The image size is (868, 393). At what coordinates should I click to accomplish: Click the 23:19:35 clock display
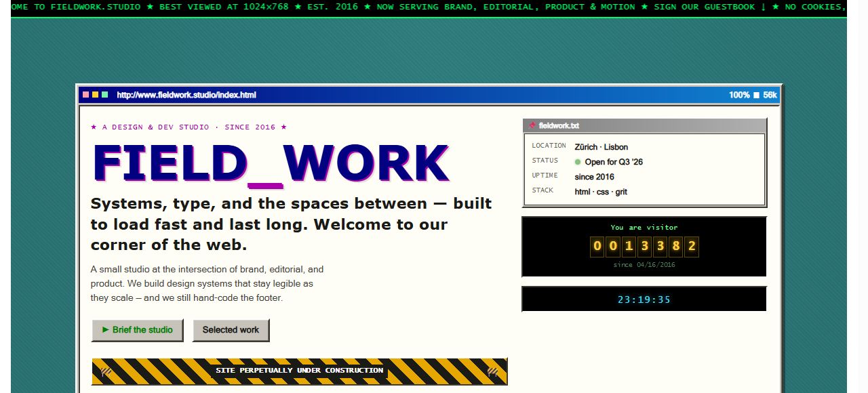(644, 299)
